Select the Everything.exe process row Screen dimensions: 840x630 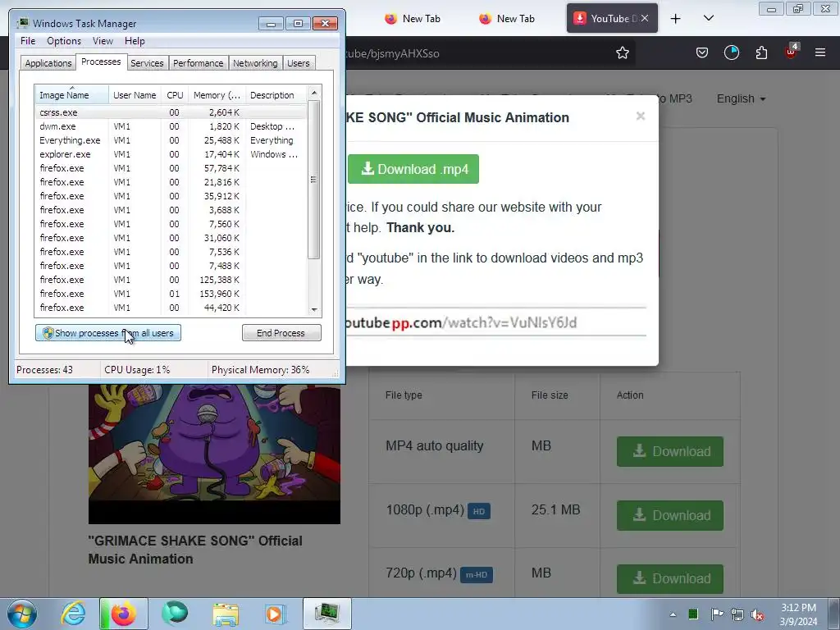(171, 140)
